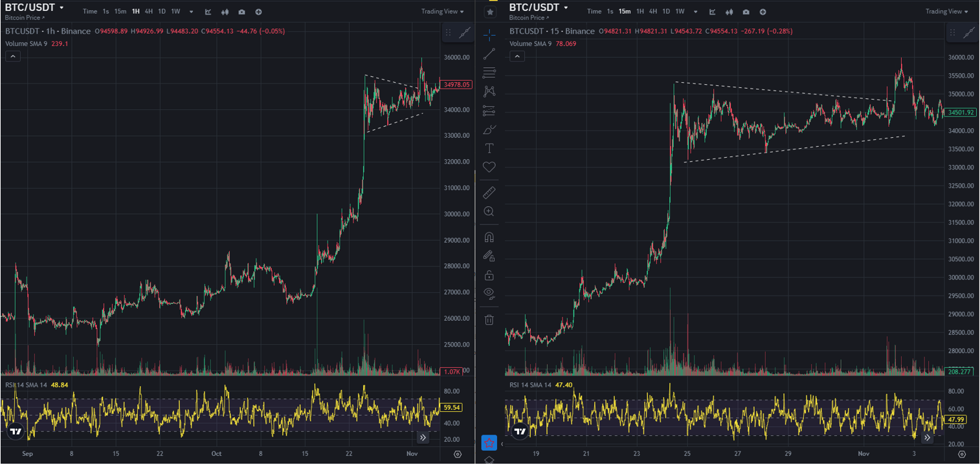980x465 pixels.
Task: Open left chart settings gear at bottom
Action: tap(458, 455)
